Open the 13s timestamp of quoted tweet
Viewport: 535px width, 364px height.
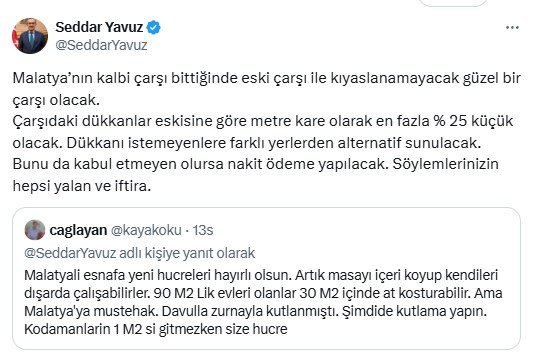click(203, 230)
